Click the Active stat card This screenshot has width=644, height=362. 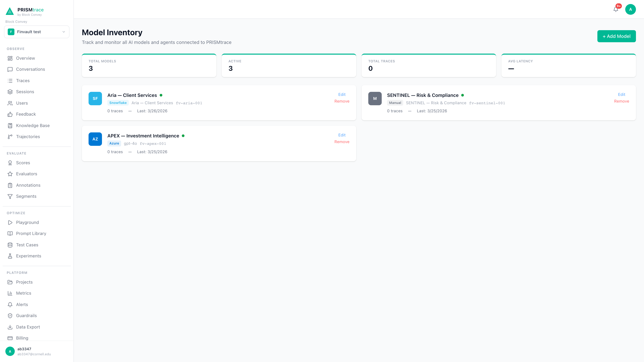tap(289, 66)
